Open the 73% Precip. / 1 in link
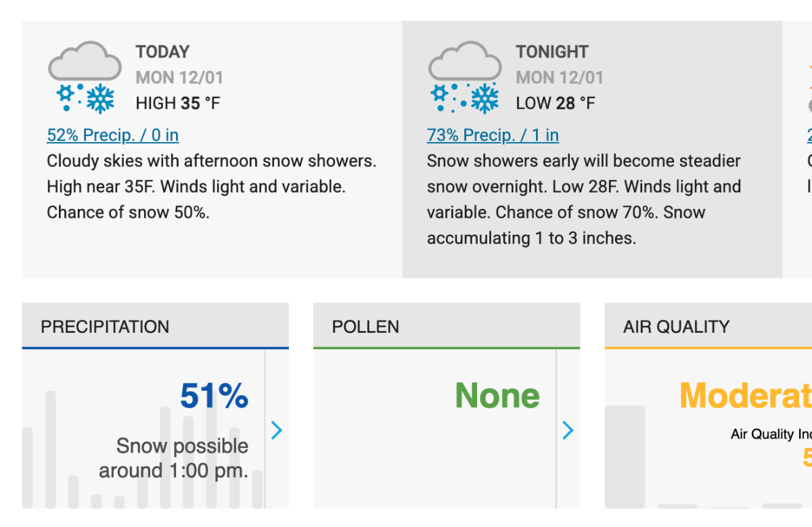The width and height of the screenshot is (812, 527). point(493,135)
